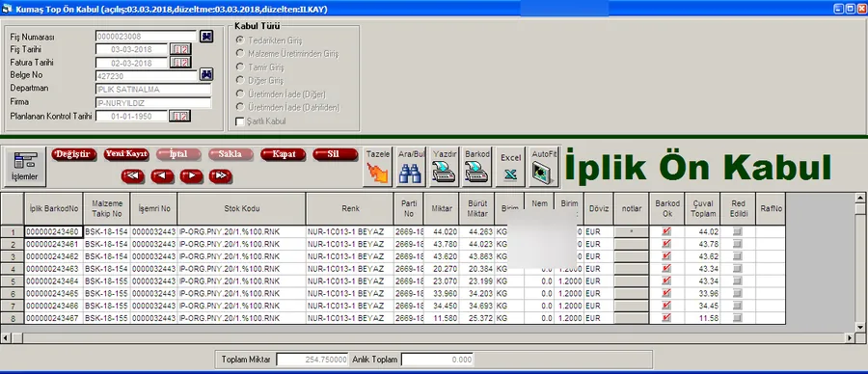Viewport: 868px width, 374px height.
Task: Click notlar cell in row 1
Action: pos(632,231)
